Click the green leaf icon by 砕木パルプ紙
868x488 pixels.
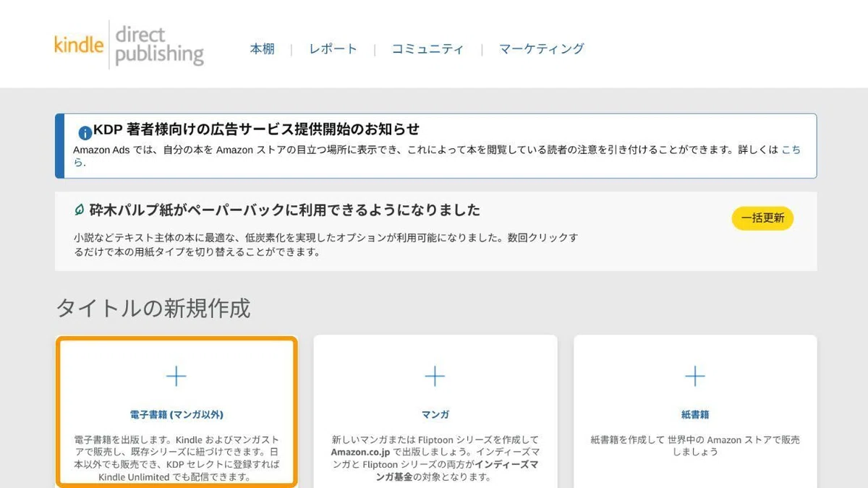[x=80, y=210]
